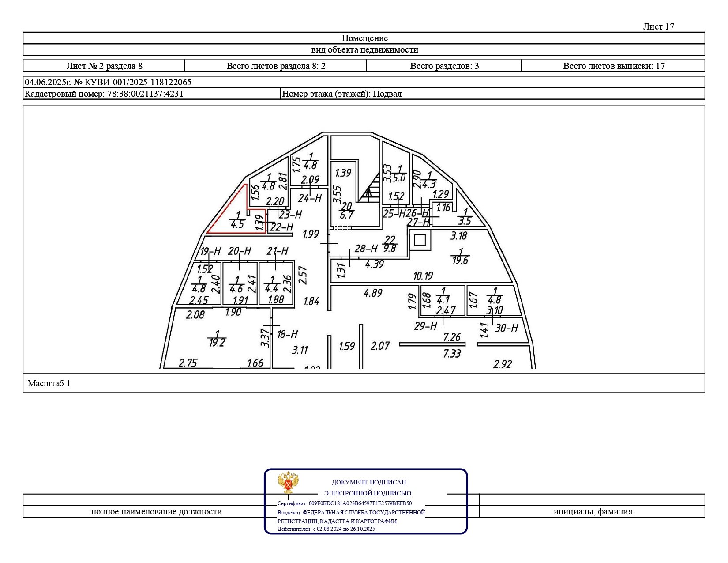Click the 3.11 dimension

point(300,350)
